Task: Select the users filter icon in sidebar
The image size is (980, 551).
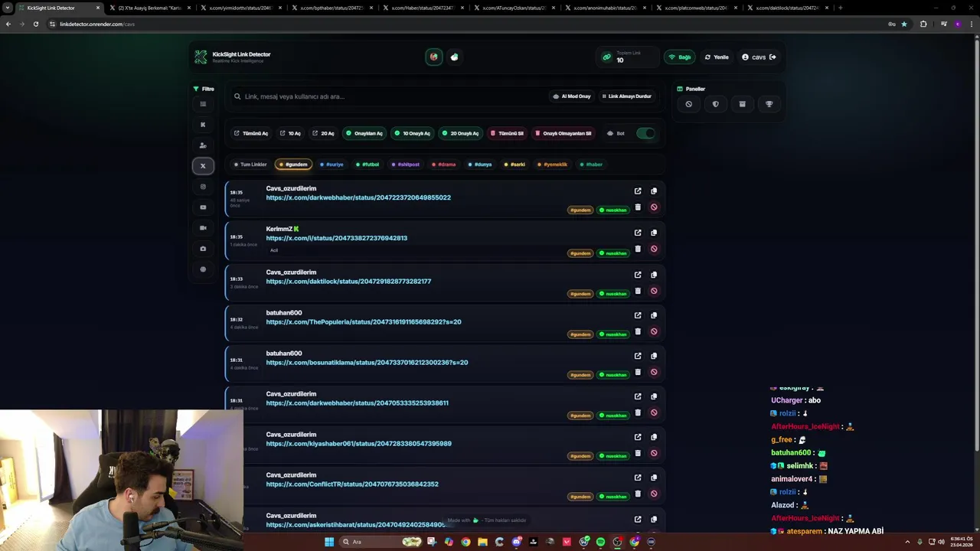Action: tap(203, 145)
